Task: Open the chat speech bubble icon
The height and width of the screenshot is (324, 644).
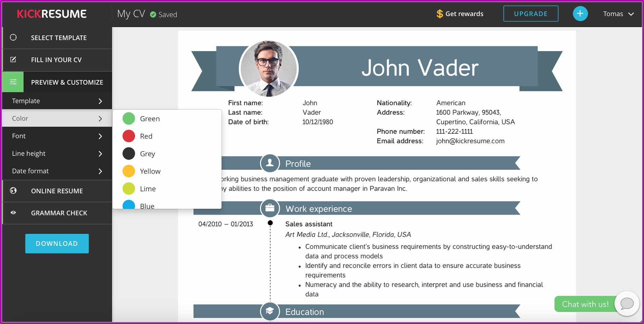Action: [x=627, y=303]
